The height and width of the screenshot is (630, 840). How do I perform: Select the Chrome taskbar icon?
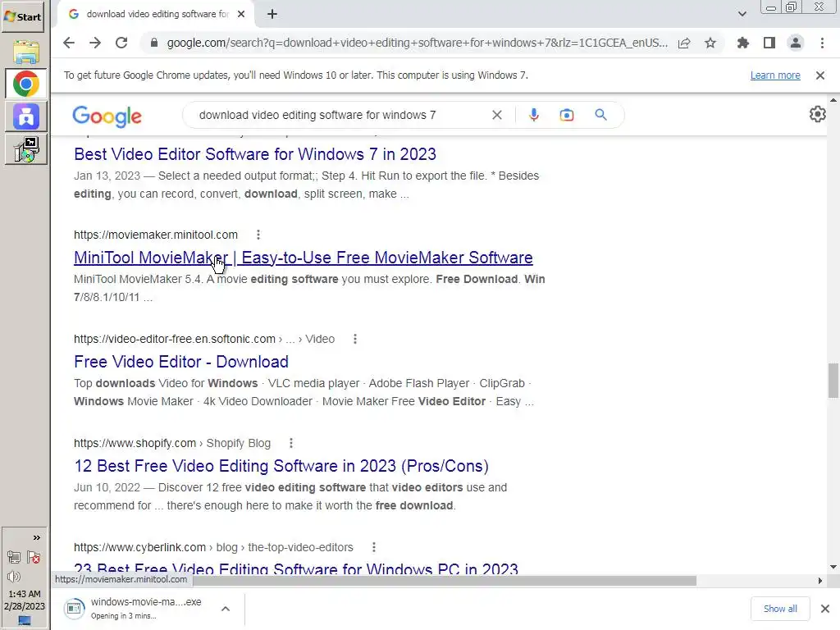(25, 84)
